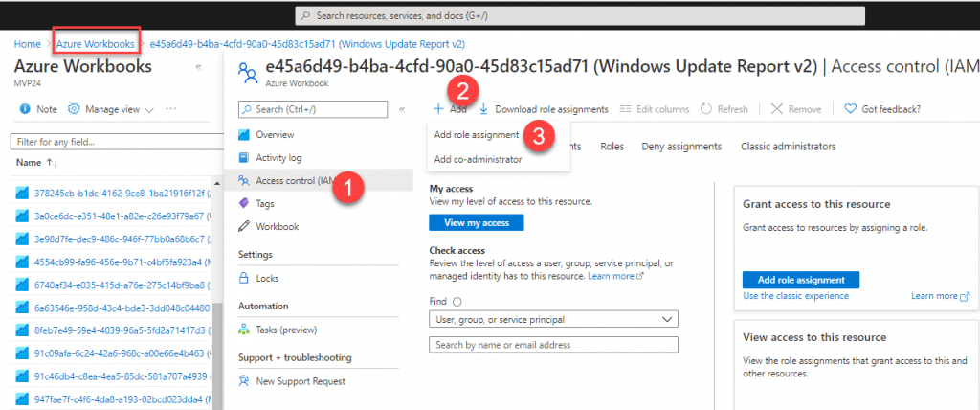Click the Remove X icon

[777, 109]
